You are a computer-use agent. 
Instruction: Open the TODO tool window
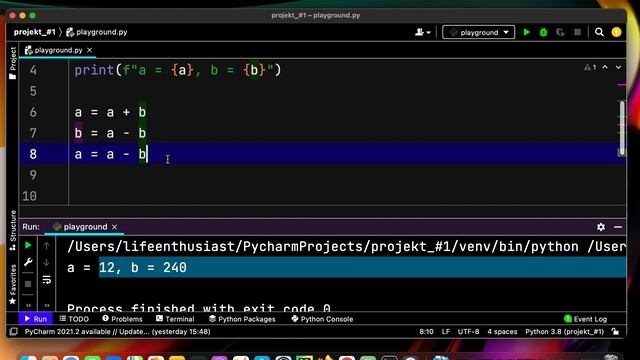coord(74,319)
